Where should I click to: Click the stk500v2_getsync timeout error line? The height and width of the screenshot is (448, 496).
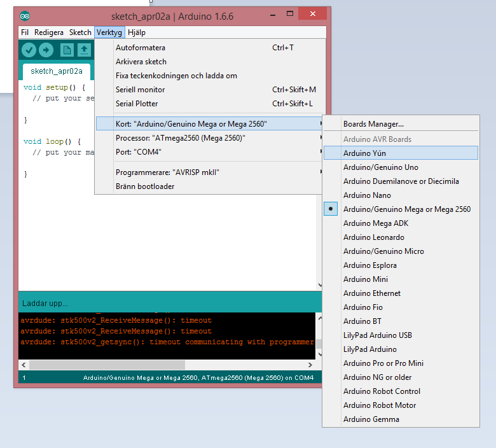167,342
